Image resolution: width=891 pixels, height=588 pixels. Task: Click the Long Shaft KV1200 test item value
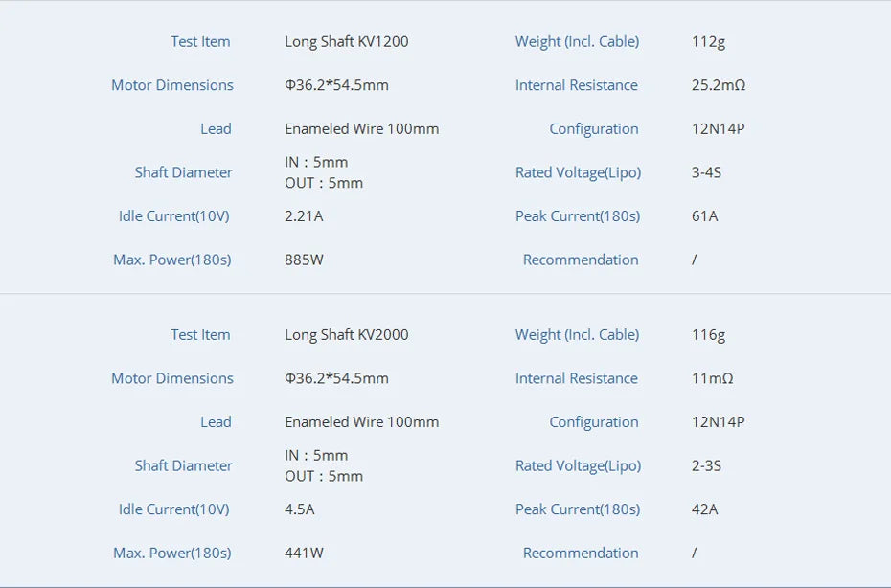point(346,42)
